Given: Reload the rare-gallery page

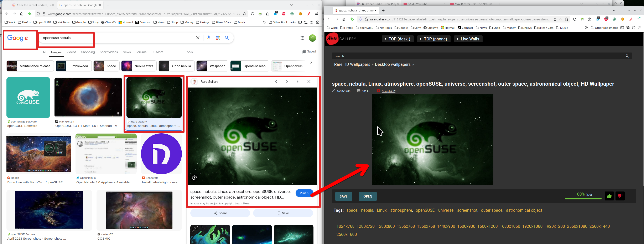Looking at the screenshot, I should click(575, 19).
